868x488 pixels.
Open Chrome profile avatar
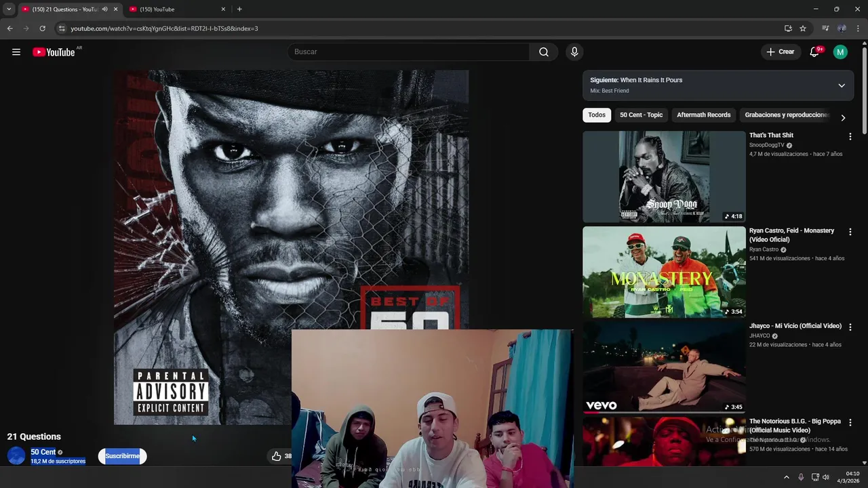tap(842, 28)
